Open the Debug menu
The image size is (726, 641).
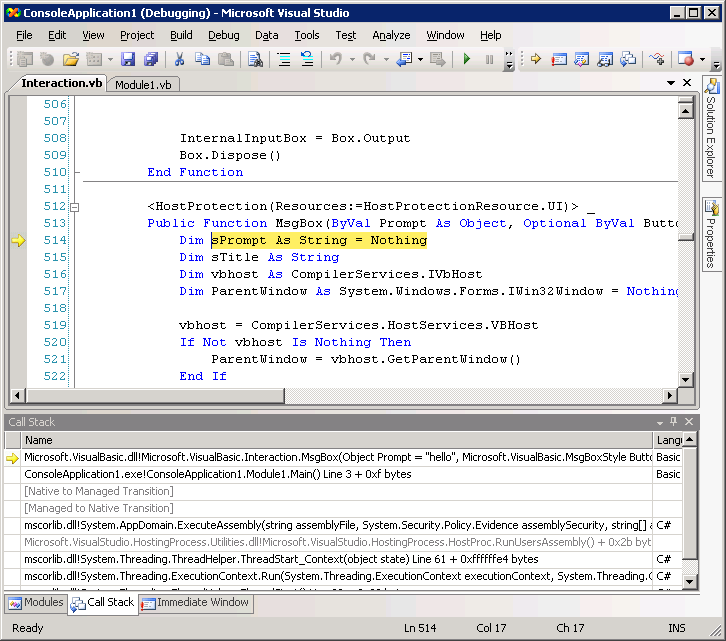(x=224, y=35)
